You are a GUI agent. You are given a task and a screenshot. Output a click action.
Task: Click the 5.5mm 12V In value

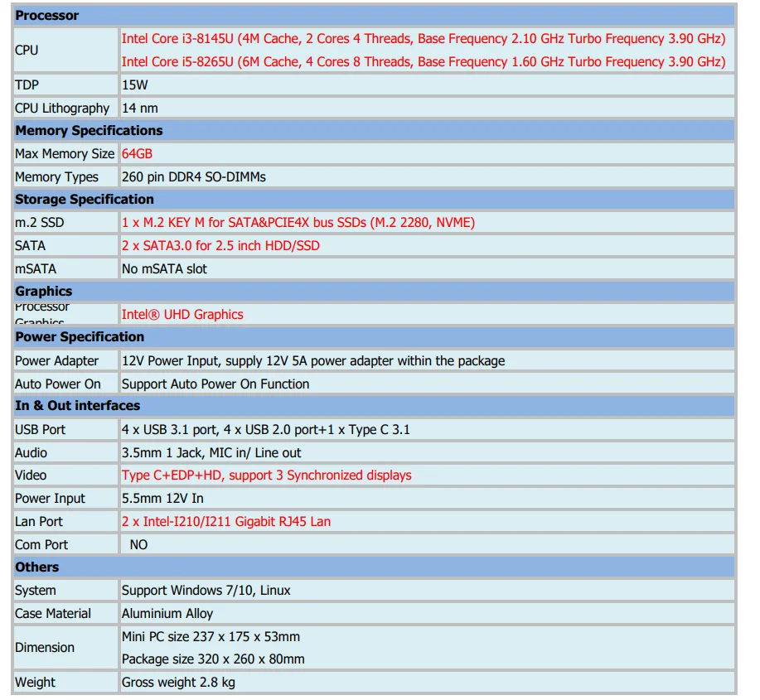pos(162,499)
